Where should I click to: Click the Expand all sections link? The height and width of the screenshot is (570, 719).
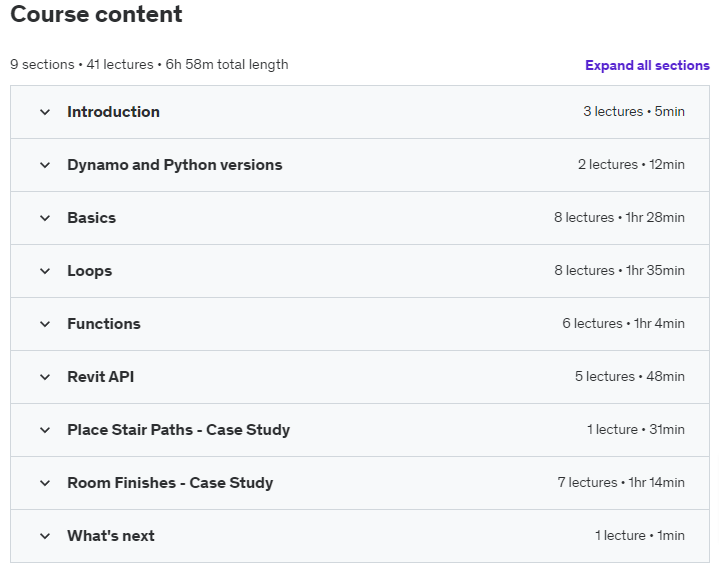(x=647, y=65)
